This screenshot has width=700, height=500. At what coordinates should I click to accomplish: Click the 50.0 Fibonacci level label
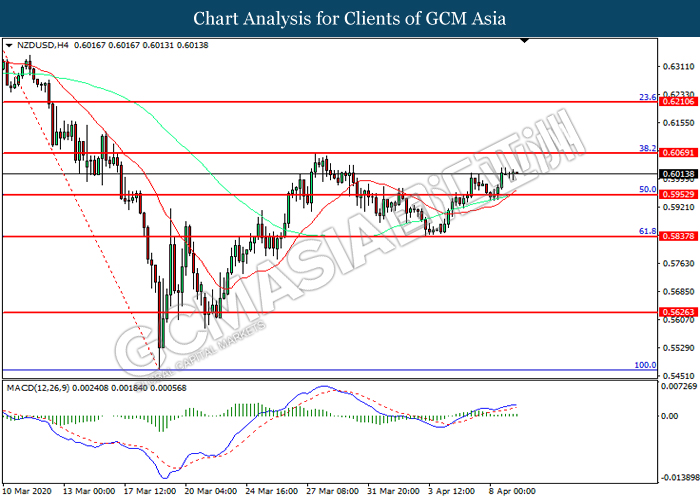(x=648, y=190)
